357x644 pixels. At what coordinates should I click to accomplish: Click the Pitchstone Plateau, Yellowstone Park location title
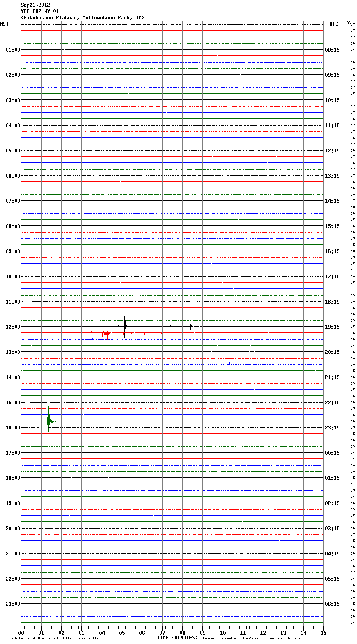(x=82, y=18)
